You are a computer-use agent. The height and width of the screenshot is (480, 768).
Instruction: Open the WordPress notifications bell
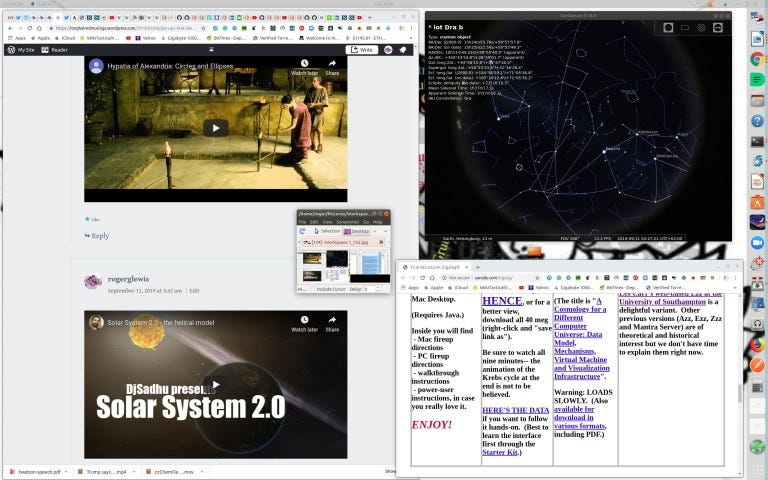tap(403, 50)
